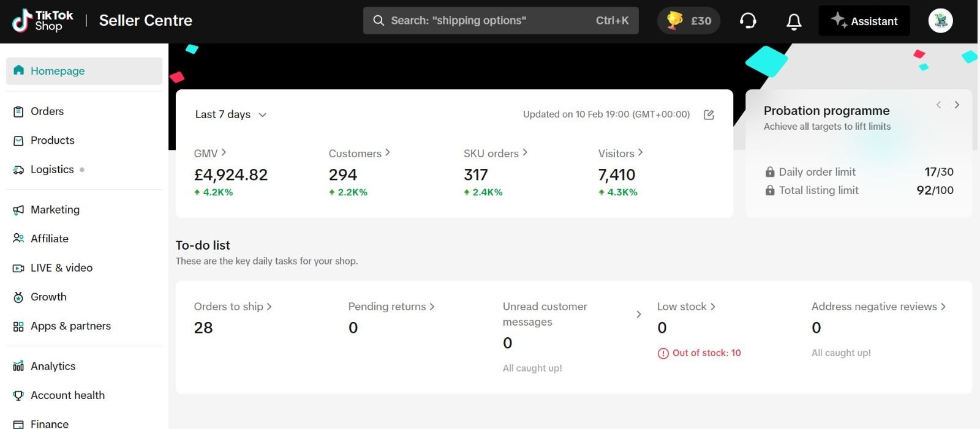Go to next Probation programme card
980x429 pixels.
click(957, 105)
